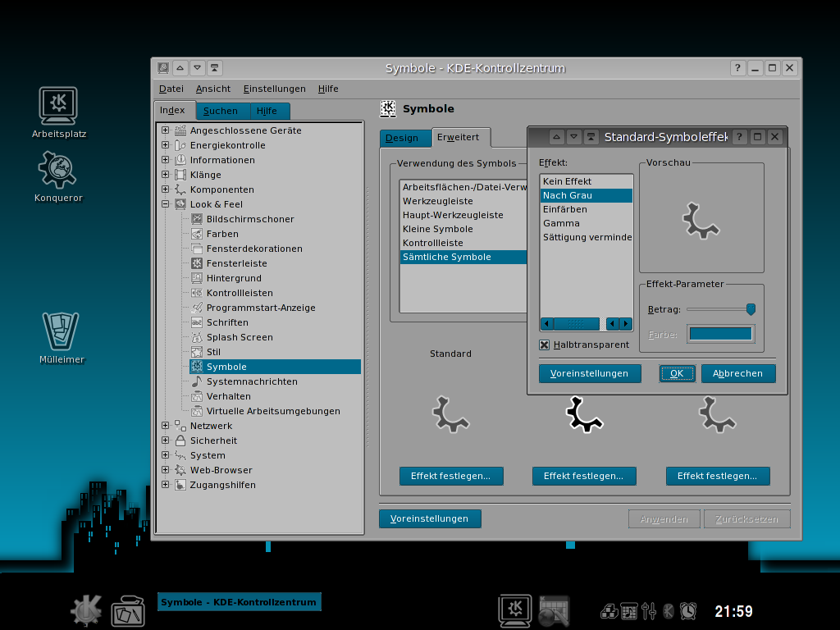Click the panel icon next to the K menu
Screen dimensions: 840x630
[x=128, y=611]
